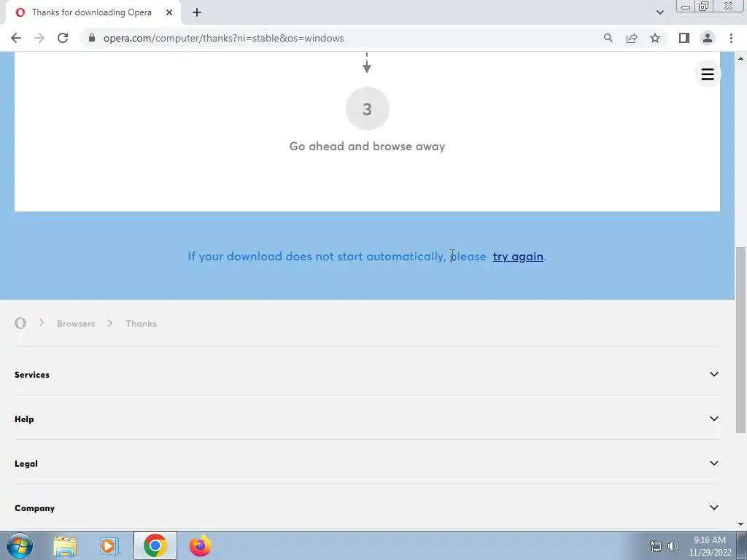747x560 pixels.
Task: Launch Windows Media Player from taskbar
Action: 109,546
